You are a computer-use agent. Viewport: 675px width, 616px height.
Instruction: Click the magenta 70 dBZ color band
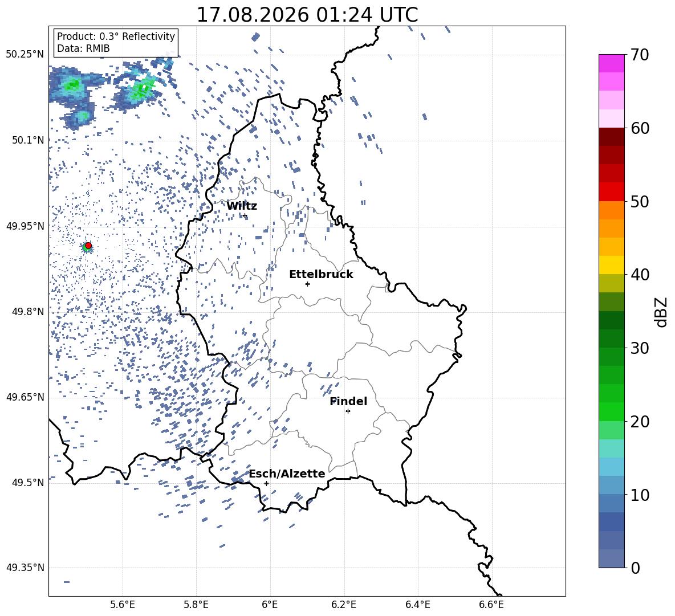(611, 63)
